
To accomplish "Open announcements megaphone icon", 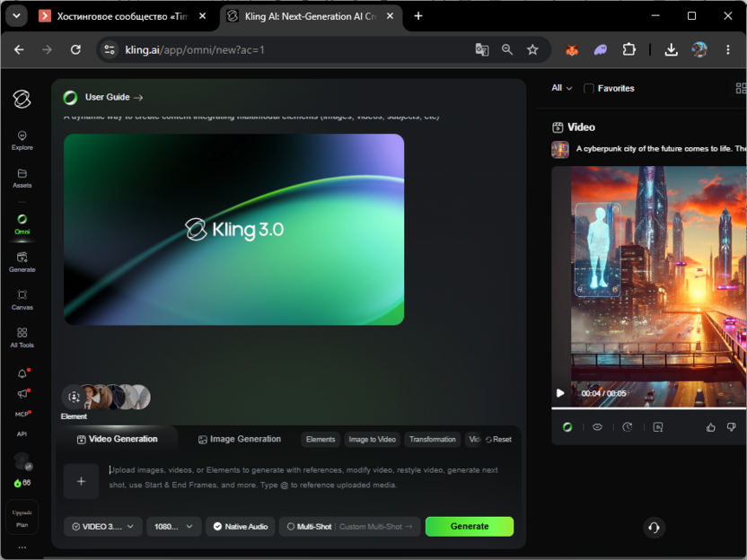I will [x=22, y=394].
